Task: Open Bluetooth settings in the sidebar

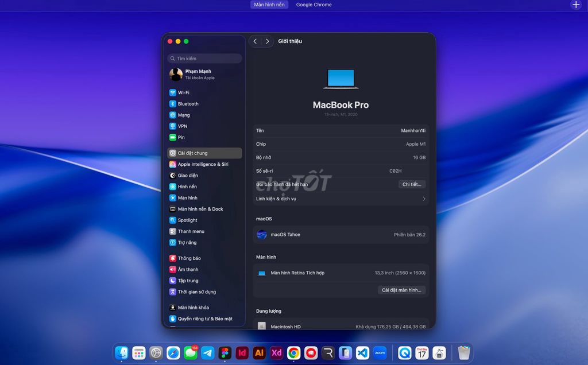Action: click(x=186, y=104)
